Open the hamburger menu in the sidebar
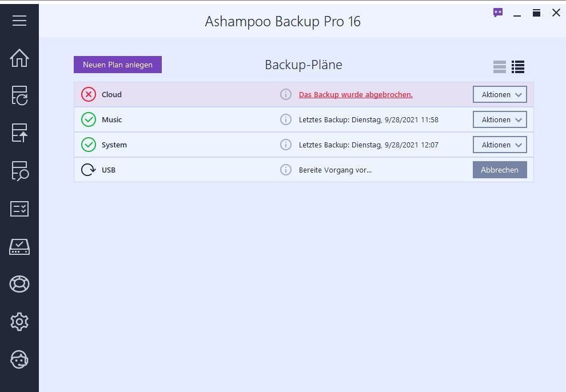The width and height of the screenshot is (566, 392). pos(19,21)
